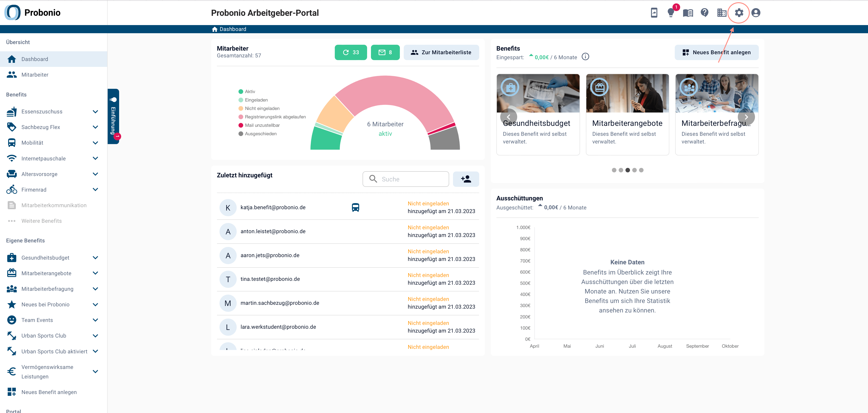Open the mobile app icon in the header
Image resolution: width=868 pixels, height=413 pixels.
[654, 13]
